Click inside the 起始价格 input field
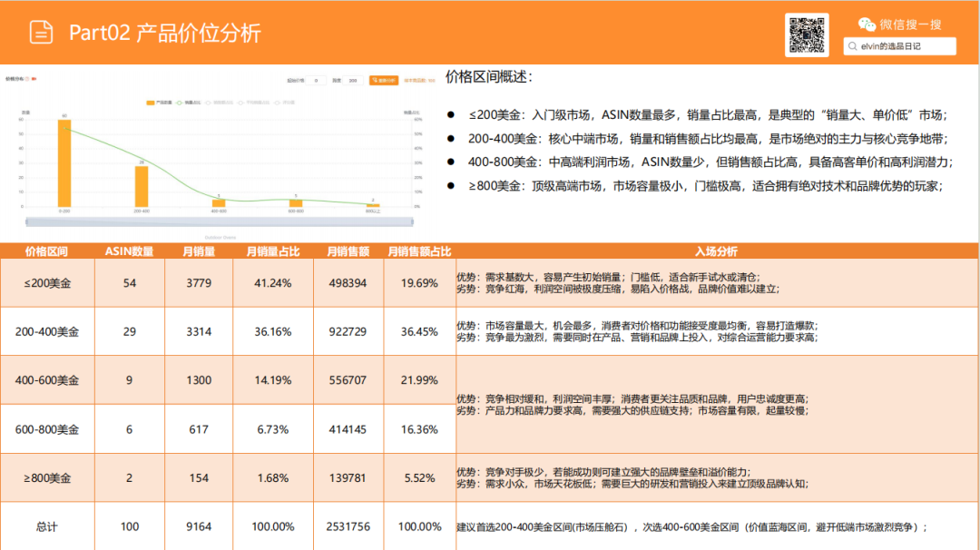The height and width of the screenshot is (550, 980). 316,79
